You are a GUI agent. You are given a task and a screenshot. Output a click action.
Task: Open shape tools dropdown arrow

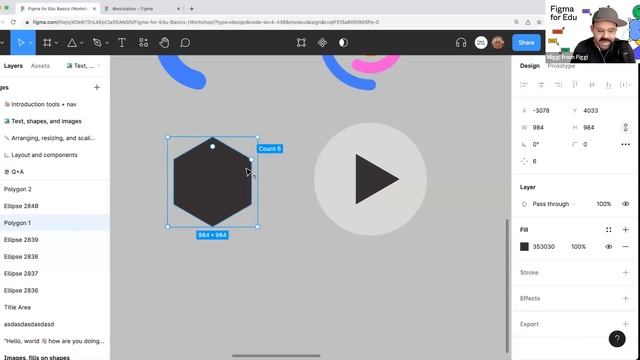tap(82, 43)
